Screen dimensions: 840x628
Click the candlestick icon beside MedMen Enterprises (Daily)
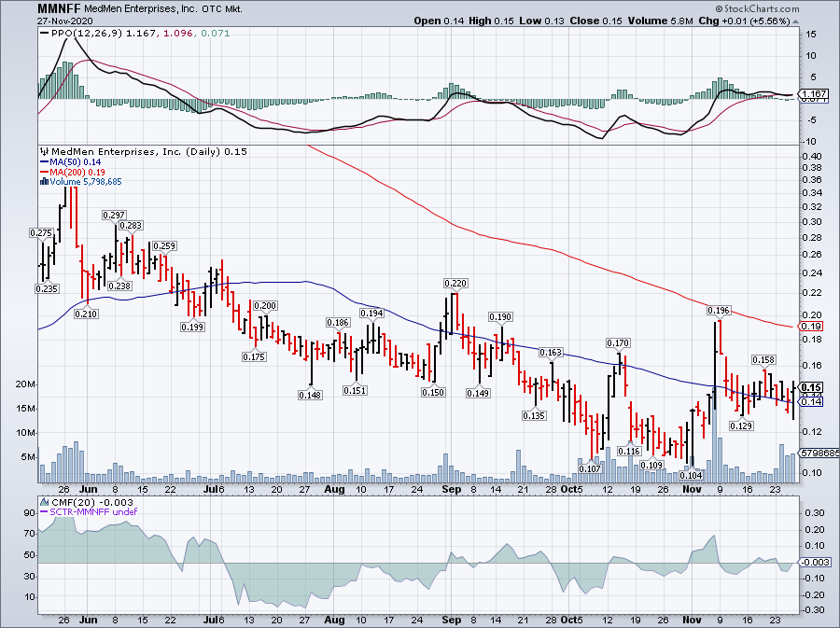point(45,151)
